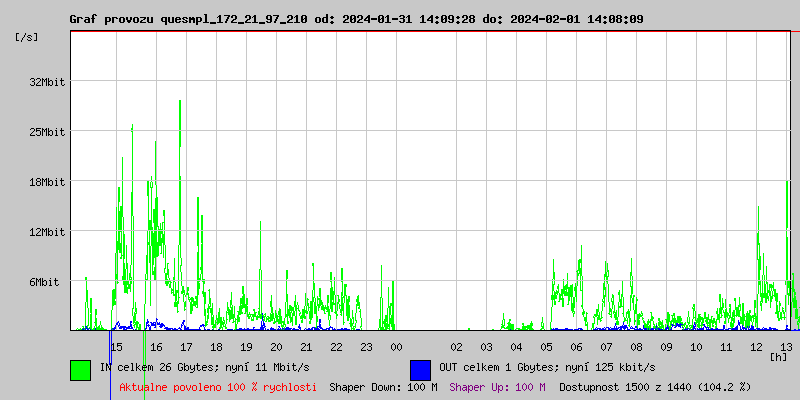800x400 pixels.
Task: Click the [/s] unit label
Action: [27, 37]
